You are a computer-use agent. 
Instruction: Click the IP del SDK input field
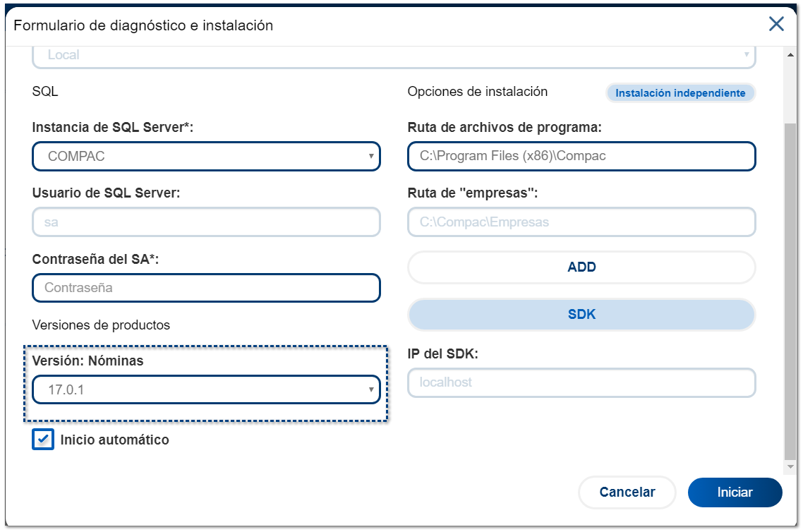coord(581,382)
